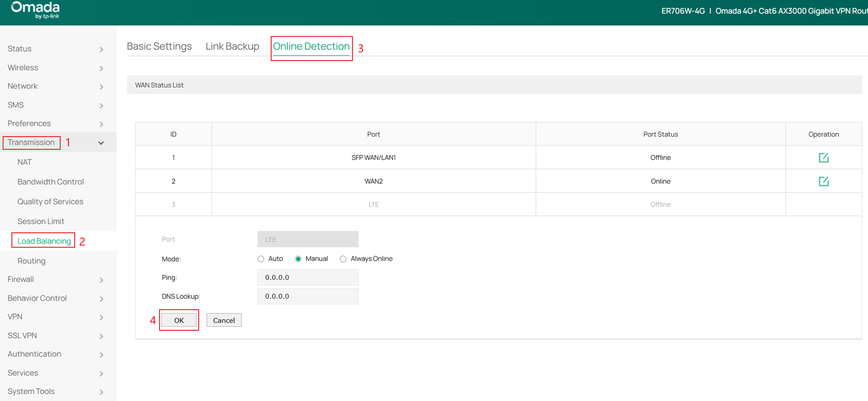Focus the Ping address field
Viewport: 868px width, 401px height.
[x=308, y=278]
